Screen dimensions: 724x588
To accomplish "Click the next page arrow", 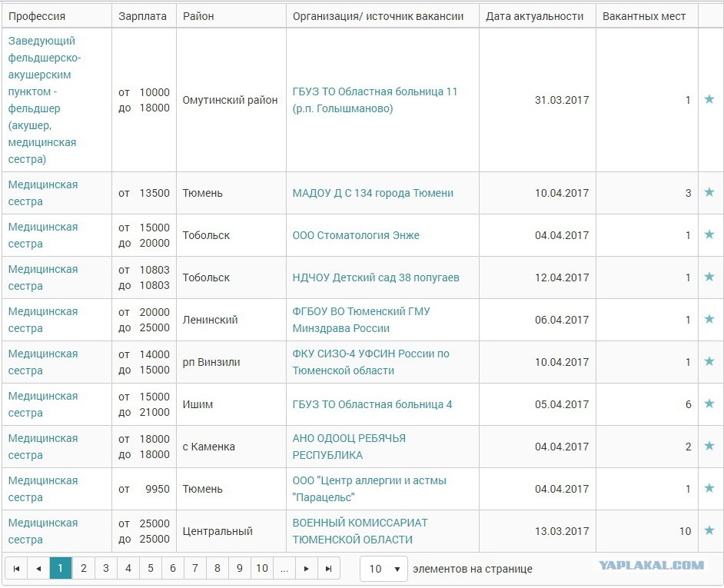I will [306, 568].
